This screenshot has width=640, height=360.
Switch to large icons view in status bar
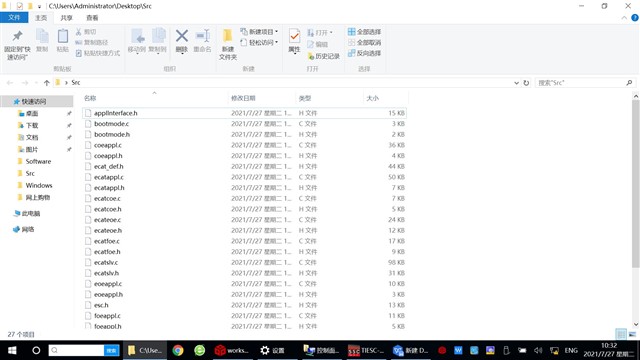[632, 334]
